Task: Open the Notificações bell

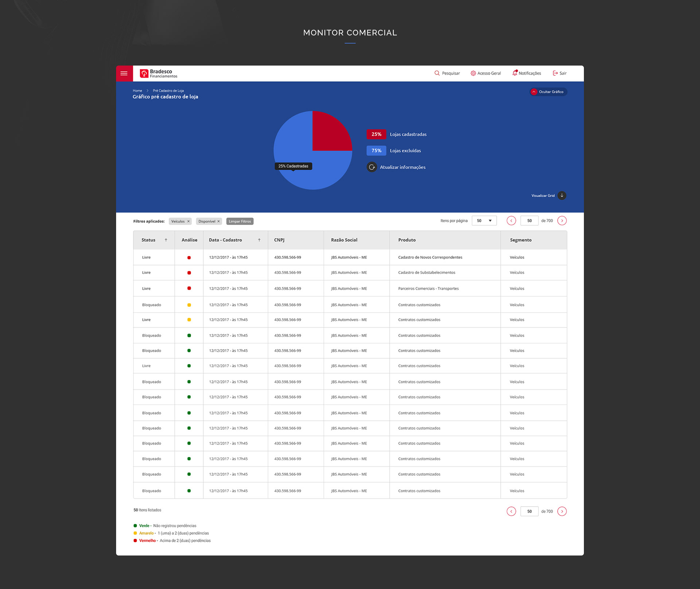Action: (x=514, y=73)
